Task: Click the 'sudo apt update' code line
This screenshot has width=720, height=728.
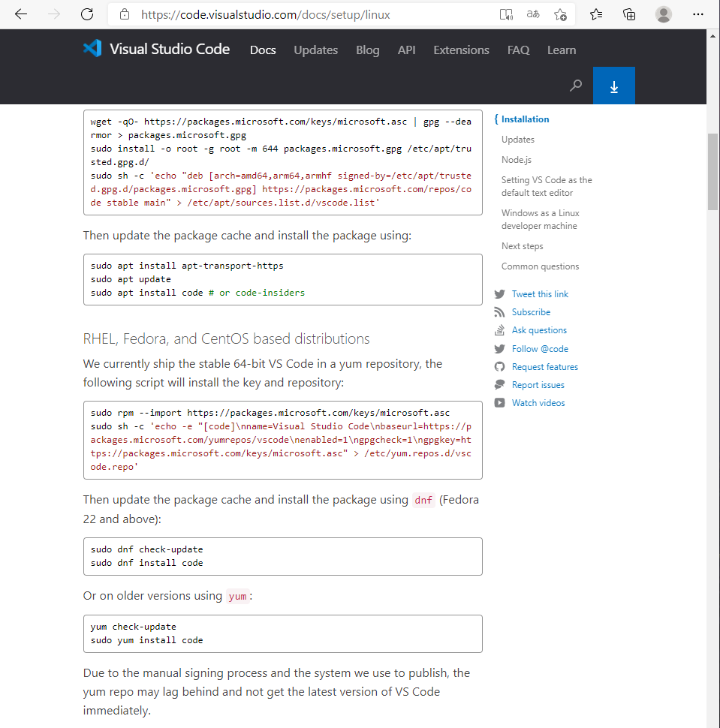Action: click(x=131, y=279)
